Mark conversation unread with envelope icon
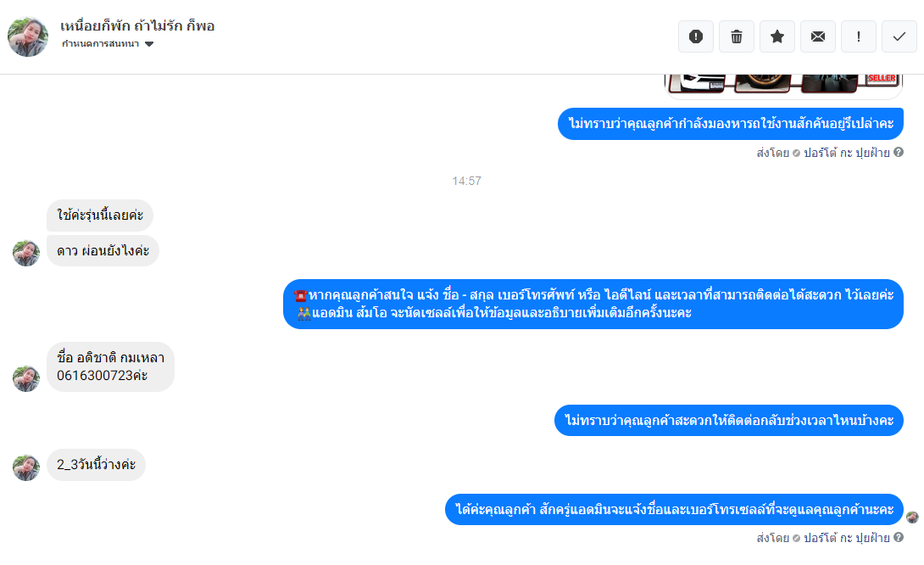This screenshot has width=924, height=565. point(818,36)
